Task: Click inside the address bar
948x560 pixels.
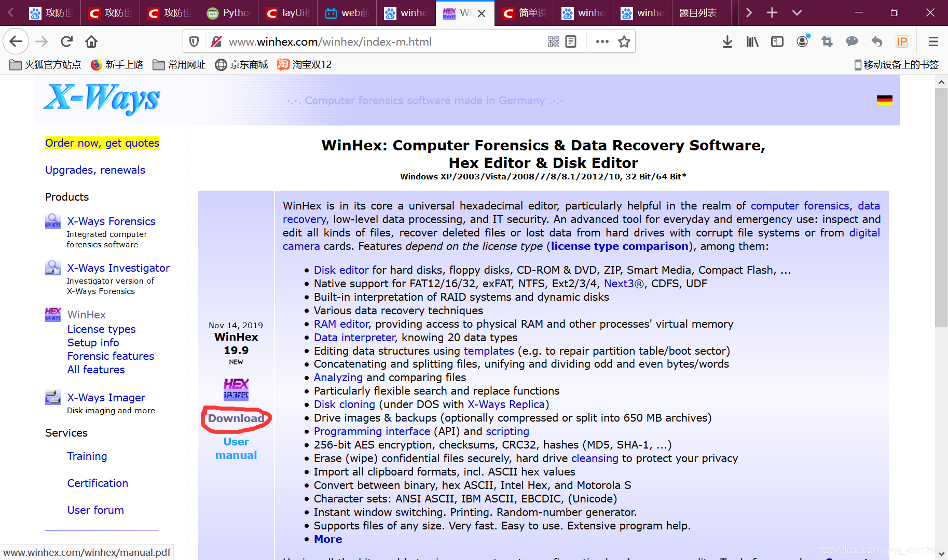Action: (363, 41)
